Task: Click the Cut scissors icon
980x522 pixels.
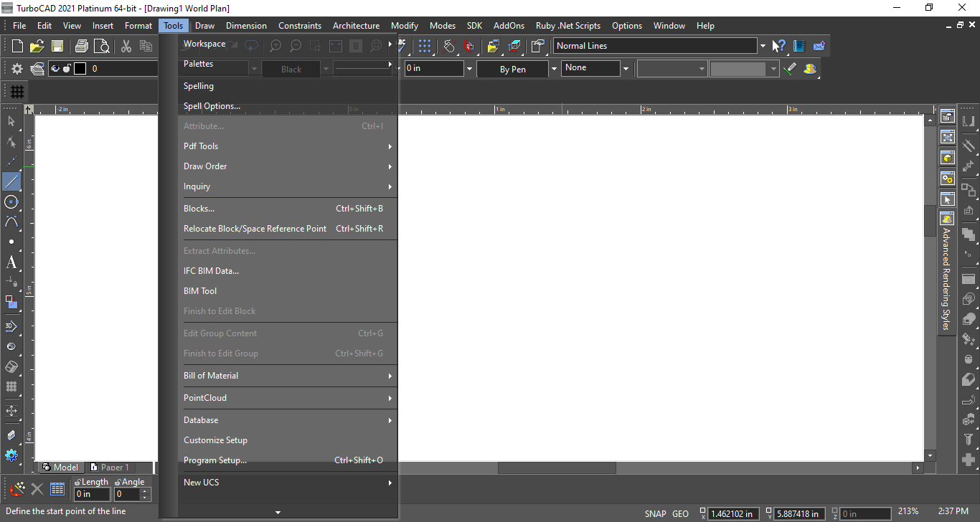Action: point(126,46)
